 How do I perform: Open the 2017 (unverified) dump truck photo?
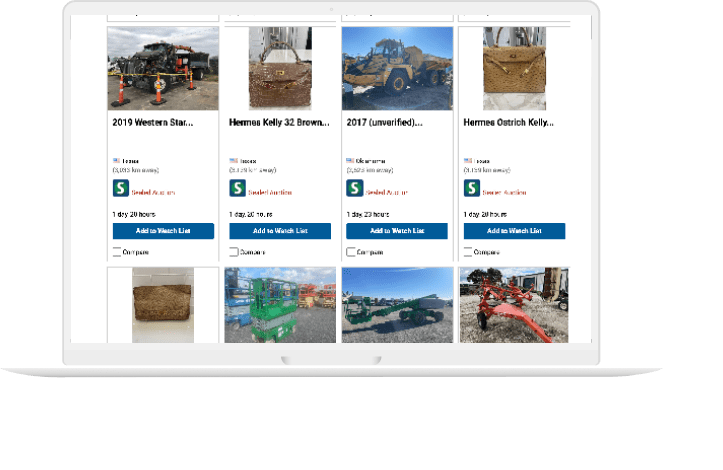(397, 68)
